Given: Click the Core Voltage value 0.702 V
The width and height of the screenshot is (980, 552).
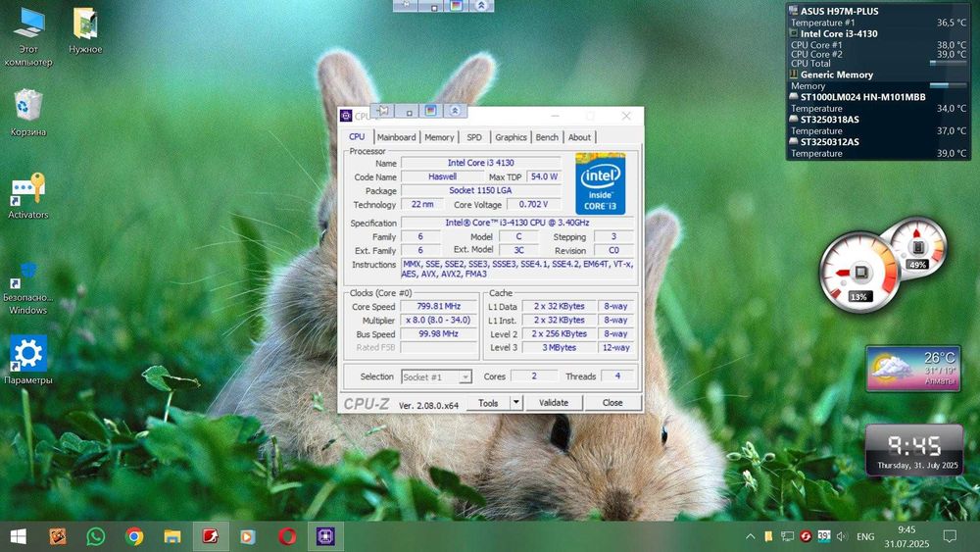Looking at the screenshot, I should 533,204.
